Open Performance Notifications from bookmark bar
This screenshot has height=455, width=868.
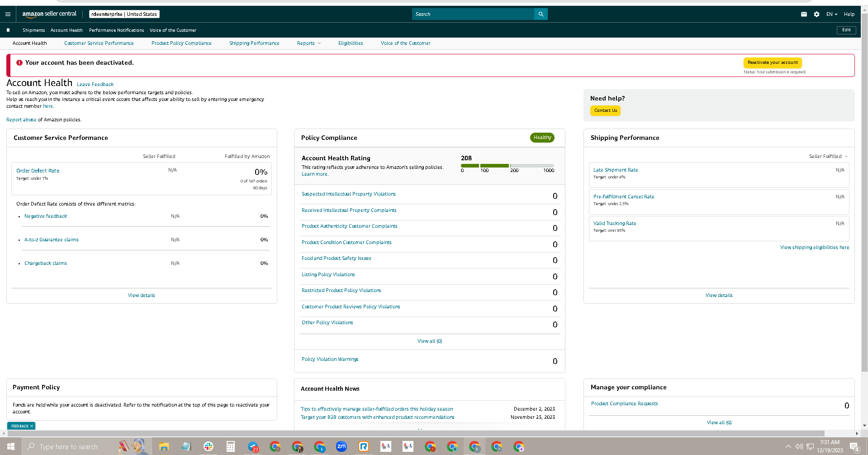coord(117,30)
